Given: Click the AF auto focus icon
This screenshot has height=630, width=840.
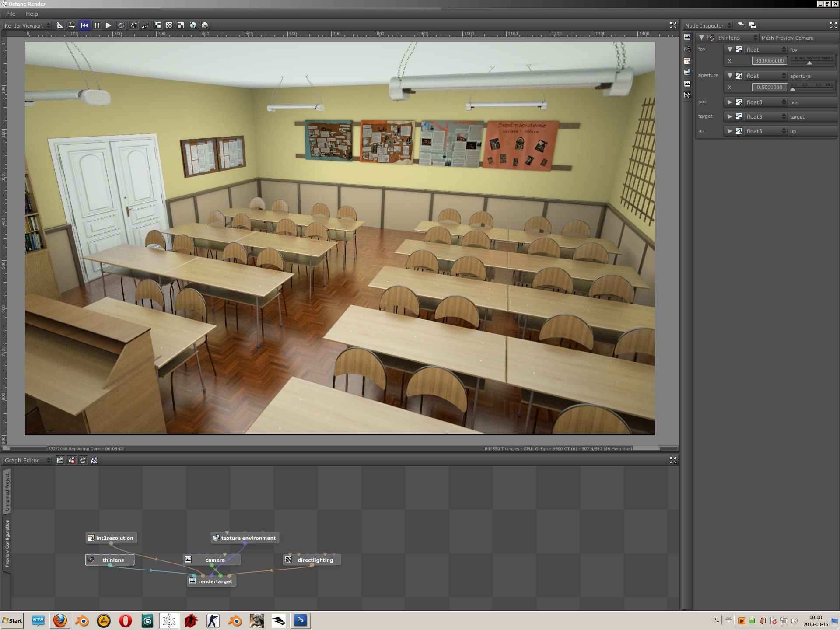Looking at the screenshot, I should (x=133, y=25).
